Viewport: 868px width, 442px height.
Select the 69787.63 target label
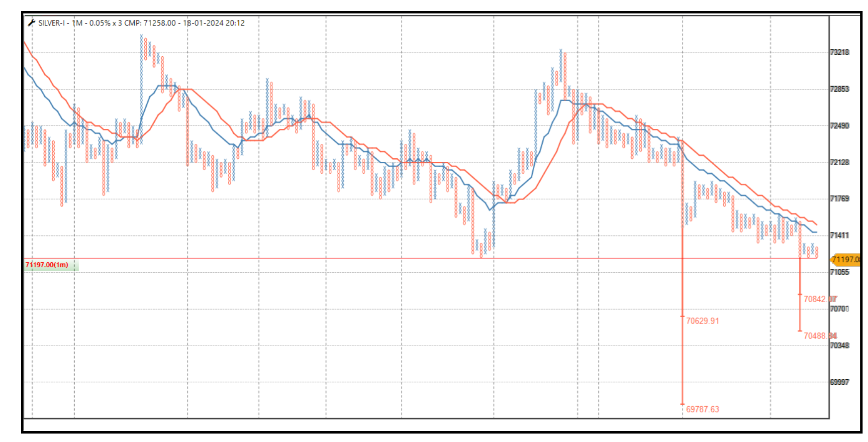pos(702,409)
